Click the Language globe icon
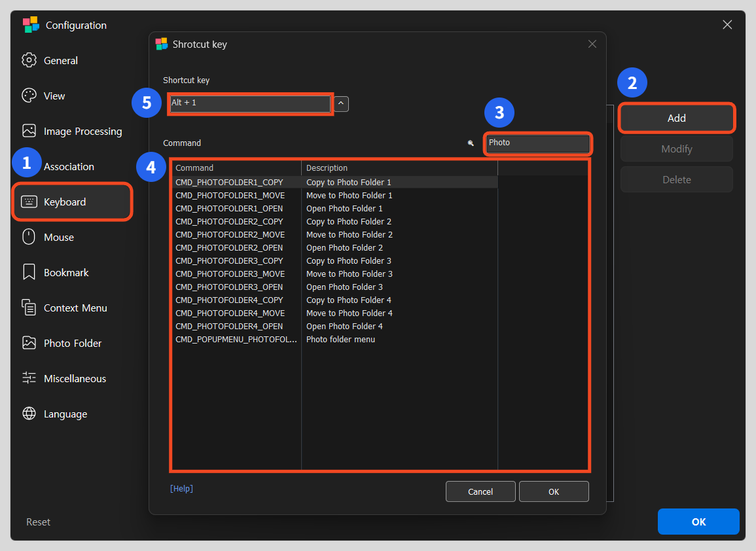 coord(29,414)
